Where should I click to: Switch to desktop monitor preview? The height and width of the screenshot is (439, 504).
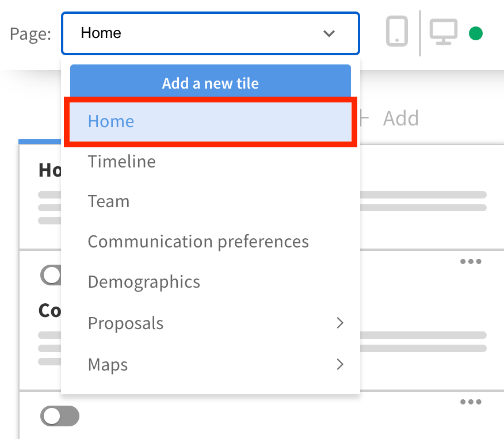click(x=444, y=32)
